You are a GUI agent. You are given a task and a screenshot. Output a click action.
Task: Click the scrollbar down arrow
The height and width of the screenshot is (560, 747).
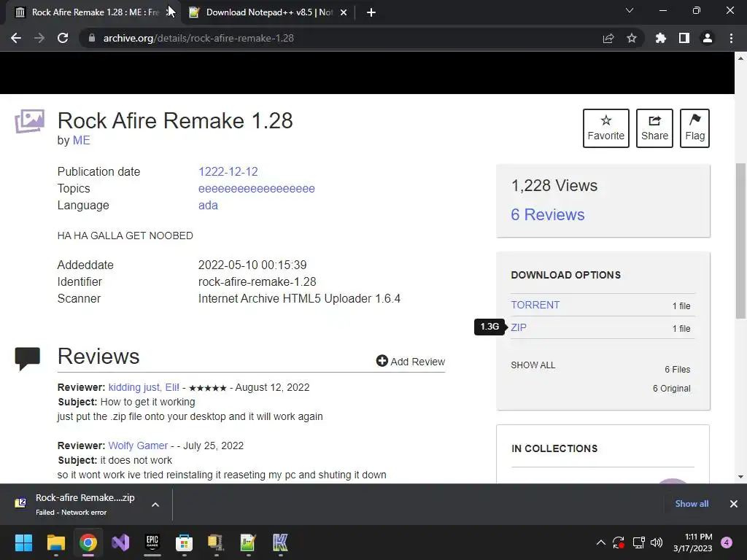741,477
